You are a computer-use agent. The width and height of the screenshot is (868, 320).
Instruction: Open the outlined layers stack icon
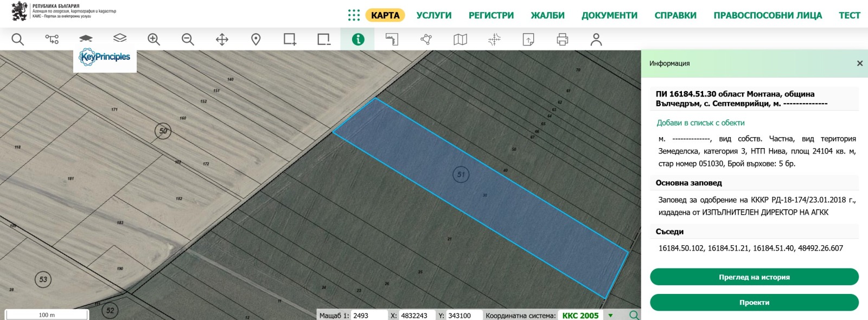pos(120,39)
